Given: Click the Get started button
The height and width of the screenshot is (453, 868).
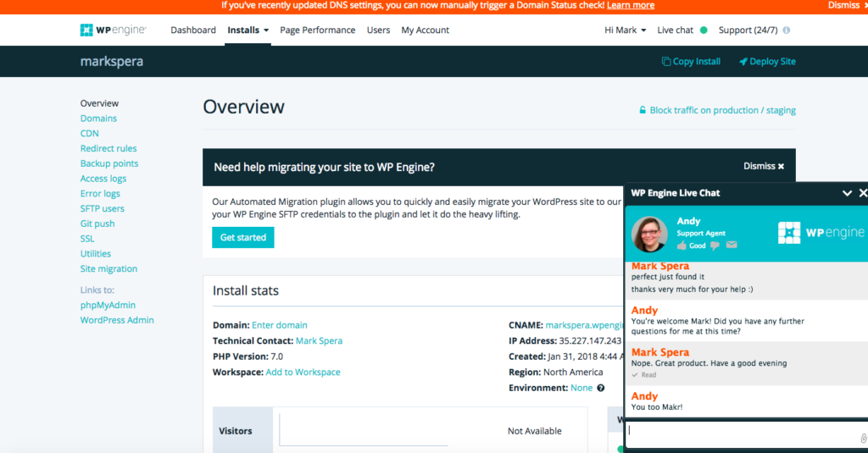Looking at the screenshot, I should click(243, 237).
